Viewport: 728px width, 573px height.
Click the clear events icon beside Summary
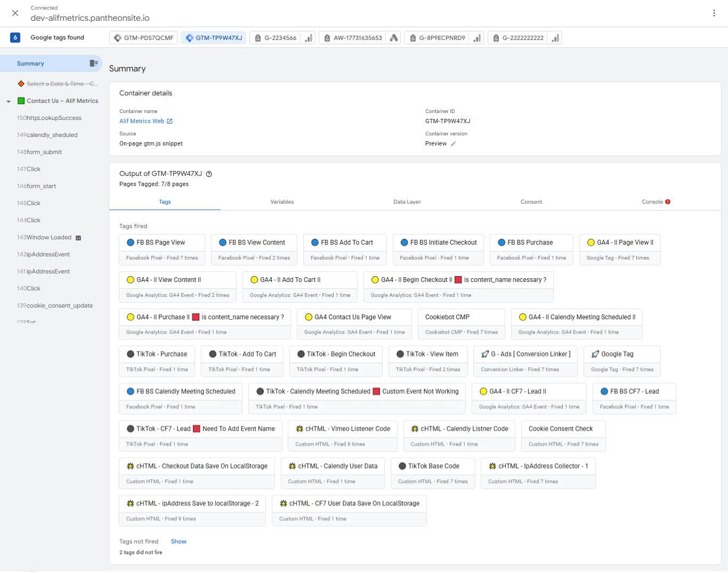(x=93, y=63)
